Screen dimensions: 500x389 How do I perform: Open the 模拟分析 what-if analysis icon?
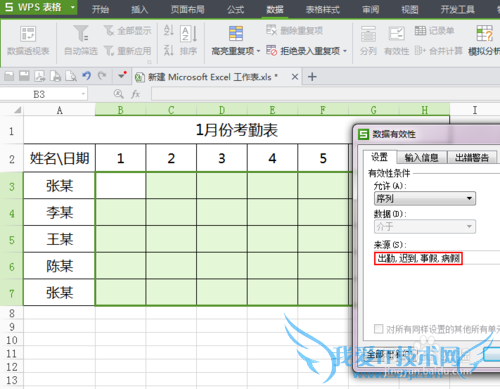pyautogui.click(x=484, y=33)
